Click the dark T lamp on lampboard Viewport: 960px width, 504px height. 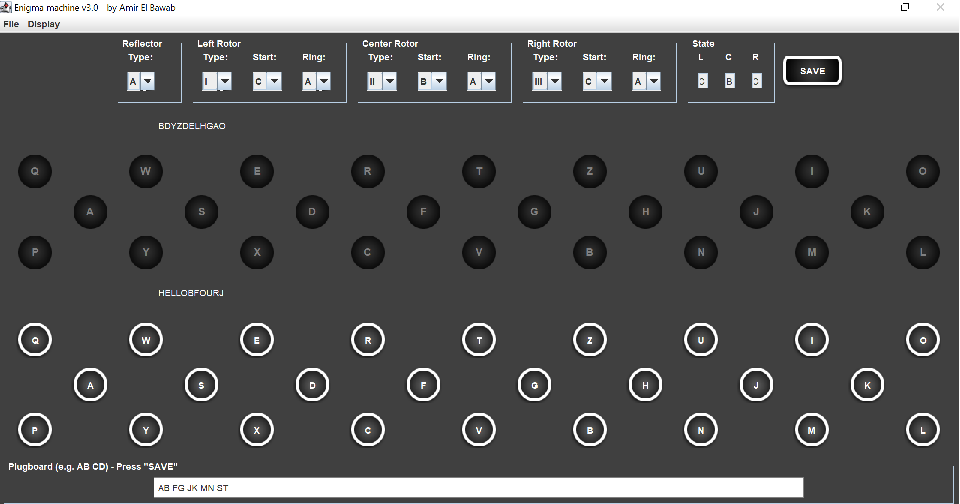(479, 171)
